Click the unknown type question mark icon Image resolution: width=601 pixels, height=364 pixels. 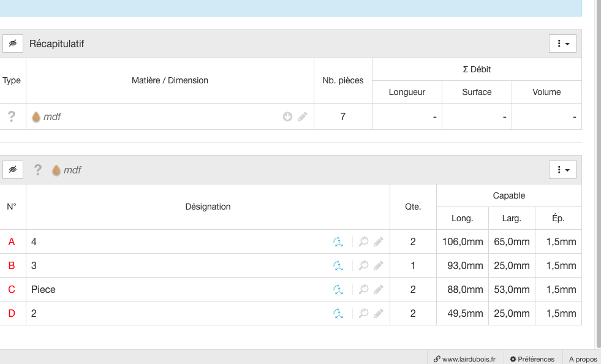pyautogui.click(x=12, y=116)
